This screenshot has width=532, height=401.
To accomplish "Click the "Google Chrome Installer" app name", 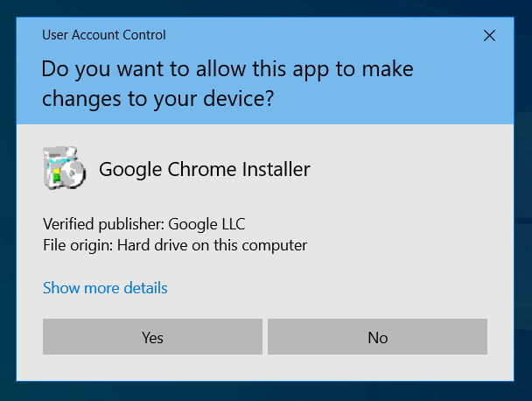I will (x=205, y=169).
